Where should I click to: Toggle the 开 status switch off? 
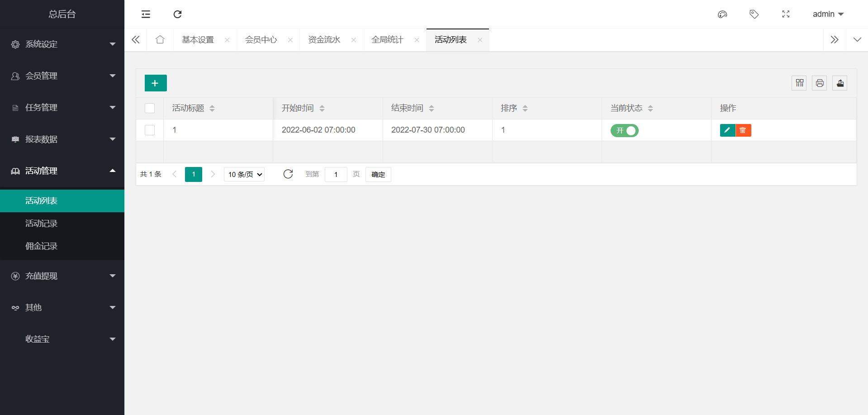point(624,131)
